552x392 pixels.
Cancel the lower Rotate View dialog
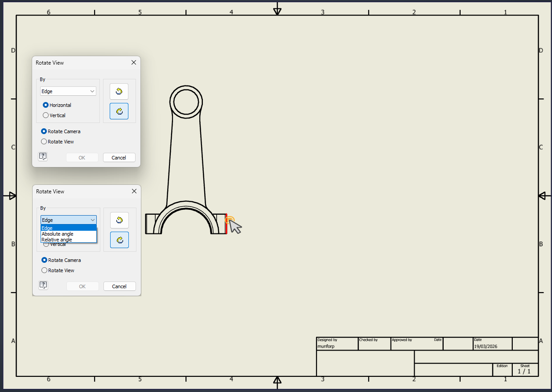[119, 286]
